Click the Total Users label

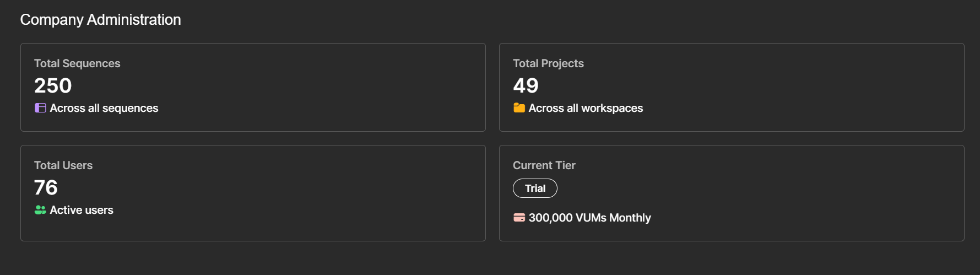[x=63, y=165]
